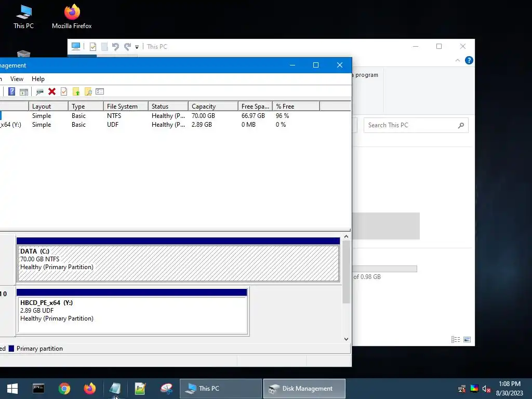Sort by % Free column header
This screenshot has height=399, width=532.
point(296,106)
